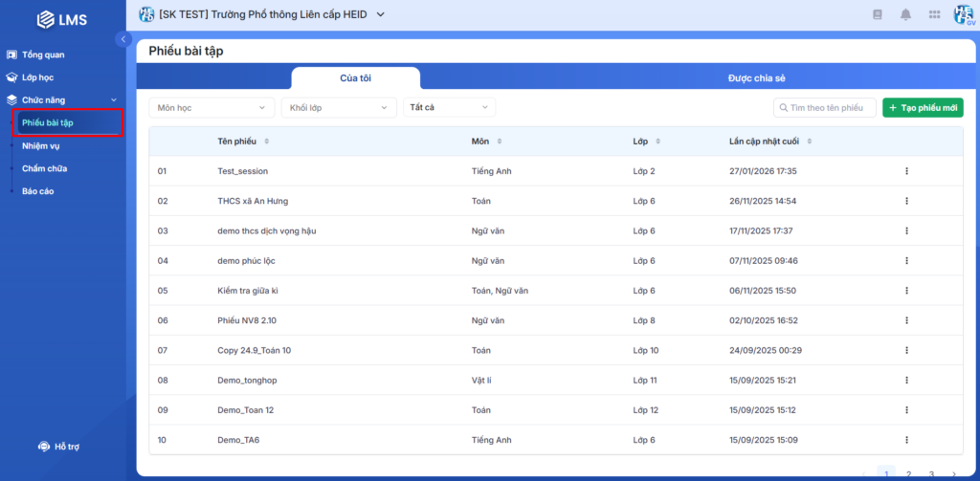This screenshot has width=980, height=481.
Task: Sort by Lần cập nhật cuối column
Action: pyautogui.click(x=809, y=142)
